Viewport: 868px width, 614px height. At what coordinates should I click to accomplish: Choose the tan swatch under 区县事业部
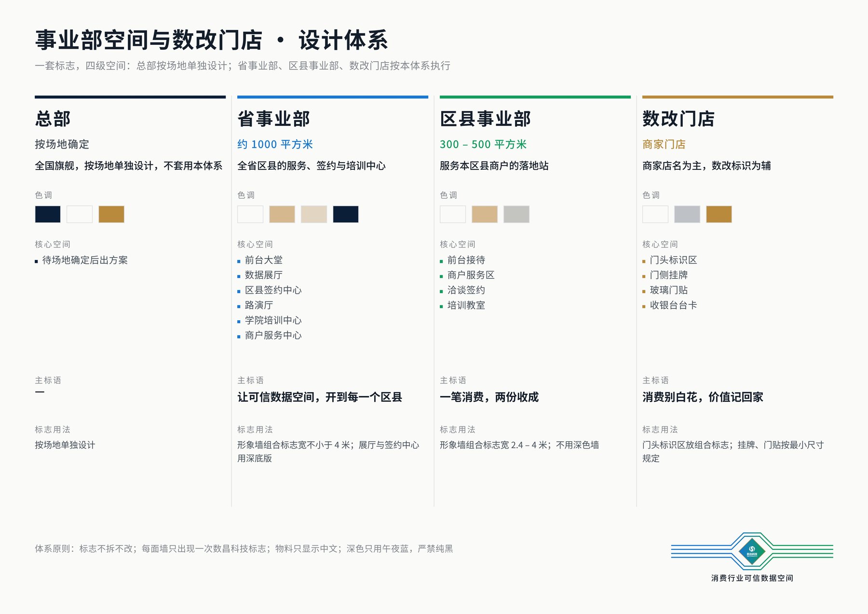point(485,214)
